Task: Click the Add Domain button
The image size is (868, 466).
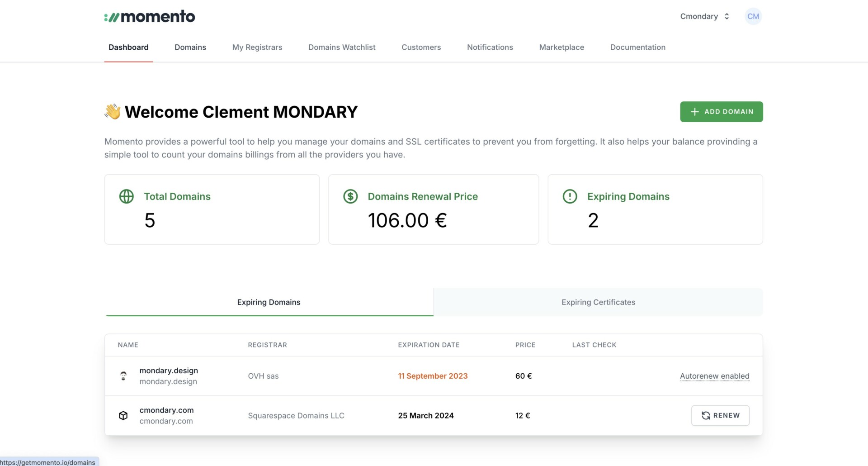Action: (722, 112)
